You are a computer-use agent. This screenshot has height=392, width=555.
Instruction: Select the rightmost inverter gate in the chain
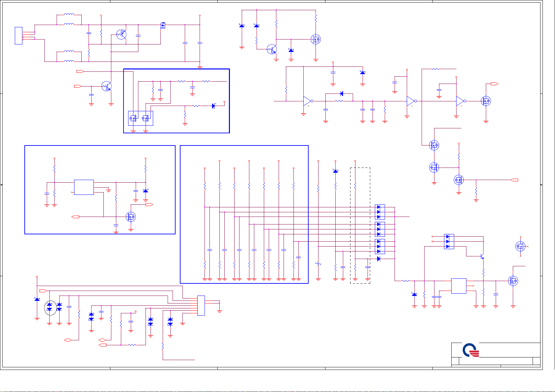coord(460,101)
